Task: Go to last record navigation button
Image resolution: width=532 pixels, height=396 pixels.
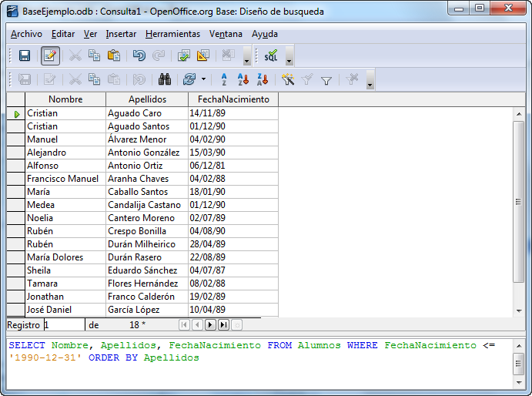Action: [223, 325]
